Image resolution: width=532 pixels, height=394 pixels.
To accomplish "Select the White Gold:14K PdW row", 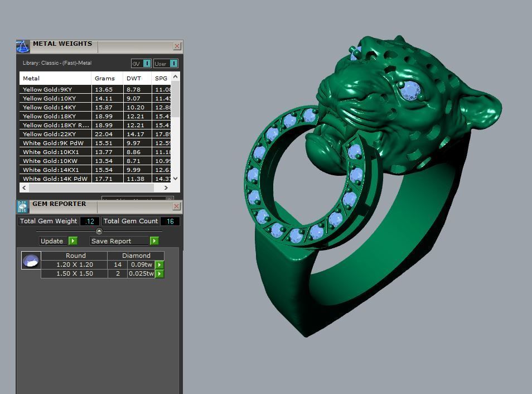I will point(95,179).
